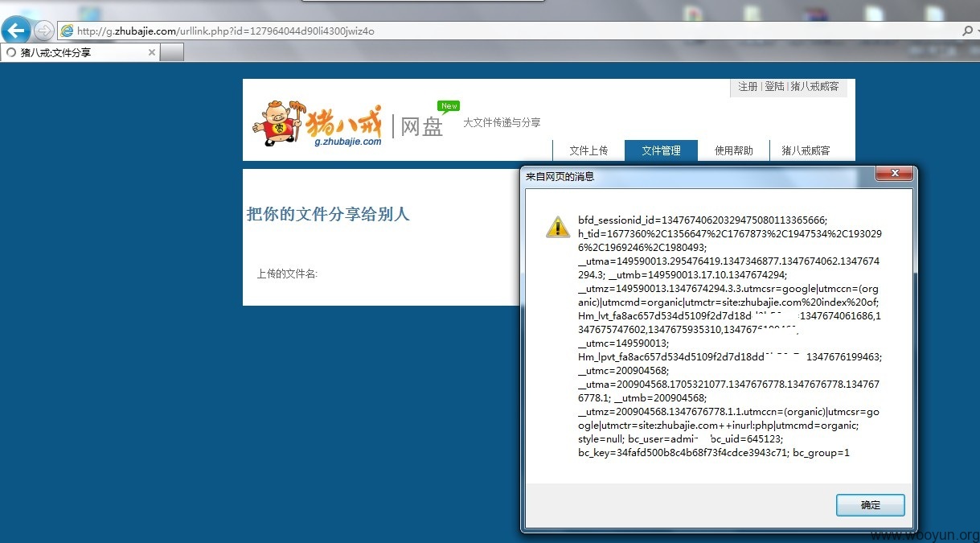This screenshot has height=543, width=980.
Task: Open the 登陆 login link
Action: 774,86
